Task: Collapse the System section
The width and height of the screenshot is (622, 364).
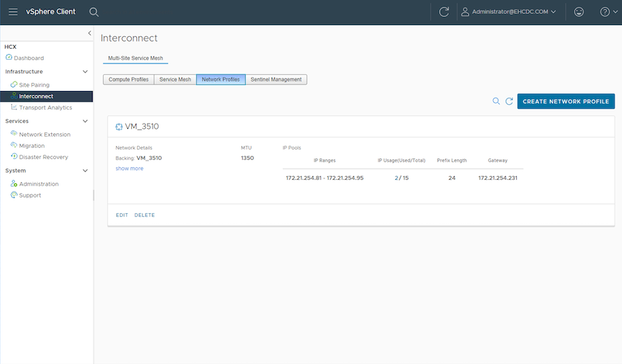Action: [x=85, y=170]
